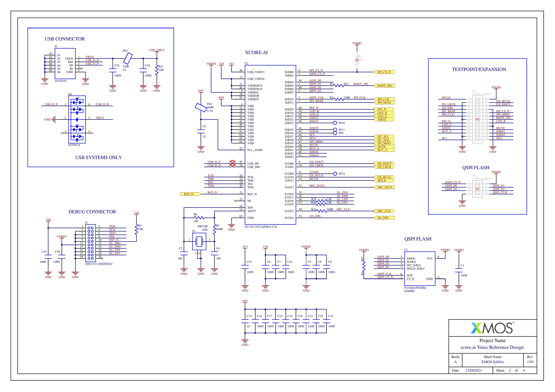Click the DEBUG CONNECTOR heading

coord(92,212)
